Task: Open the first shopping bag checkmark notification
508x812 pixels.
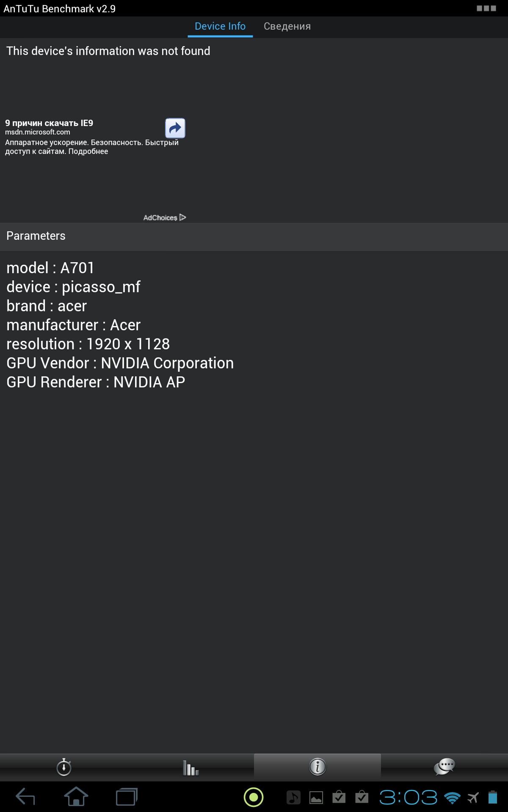Action: tap(339, 797)
